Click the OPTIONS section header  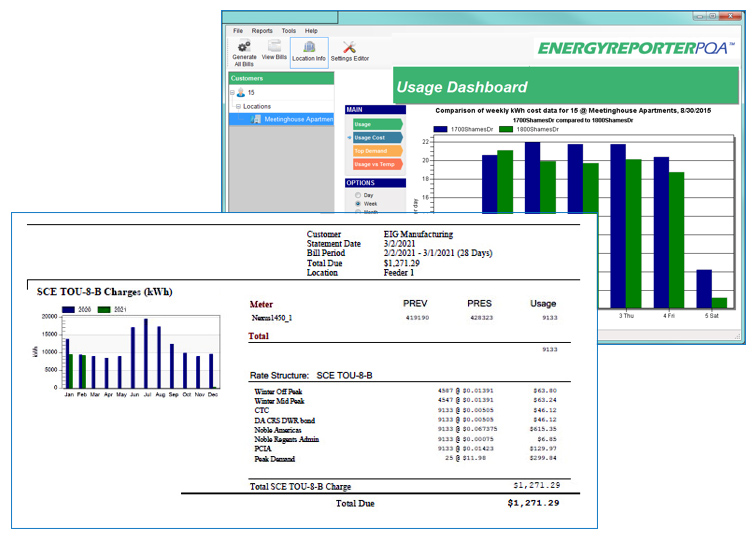coord(376,183)
